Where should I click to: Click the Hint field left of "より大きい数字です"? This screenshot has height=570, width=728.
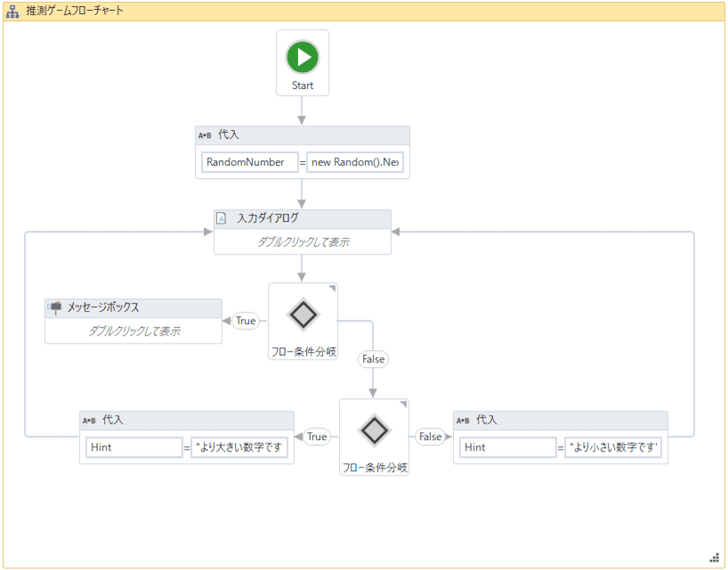134,447
